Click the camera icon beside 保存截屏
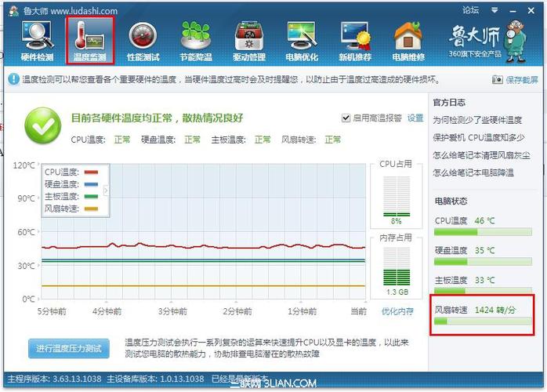Image resolution: width=547 pixels, height=392 pixels. click(x=497, y=80)
